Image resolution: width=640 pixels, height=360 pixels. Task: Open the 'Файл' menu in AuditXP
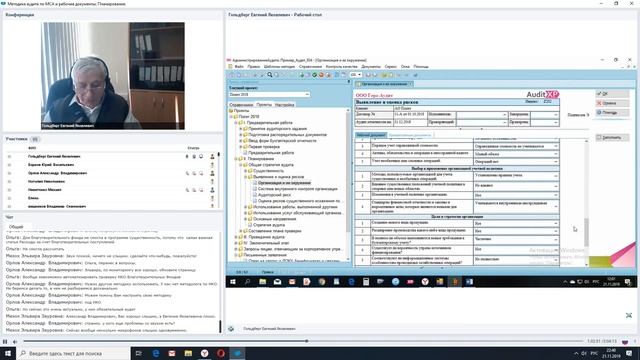(239, 67)
